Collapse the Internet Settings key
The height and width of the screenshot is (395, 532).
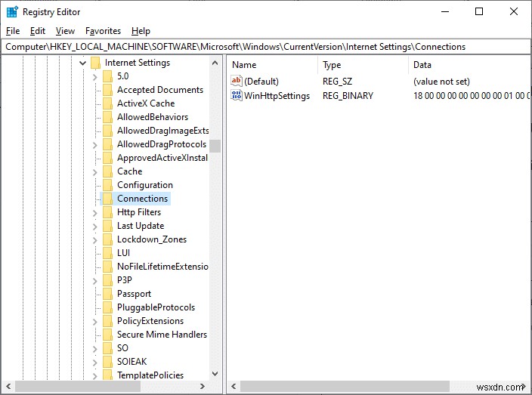coord(82,63)
